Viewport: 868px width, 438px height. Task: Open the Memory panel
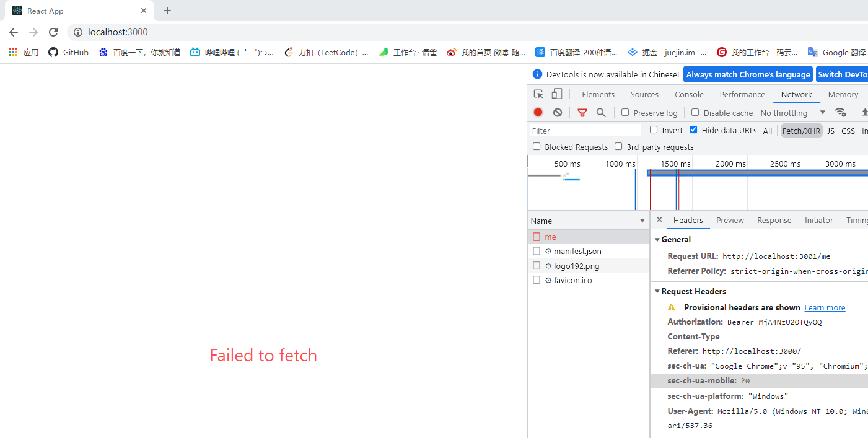coord(843,94)
